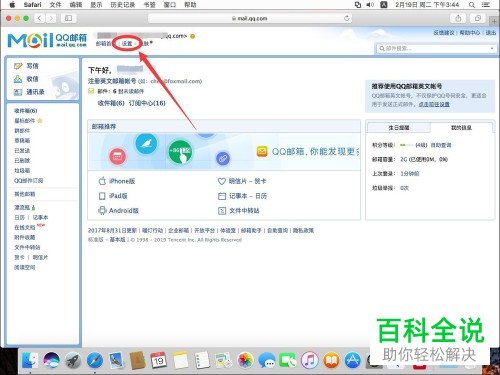Click the mail.qq.com address bar

[250, 18]
